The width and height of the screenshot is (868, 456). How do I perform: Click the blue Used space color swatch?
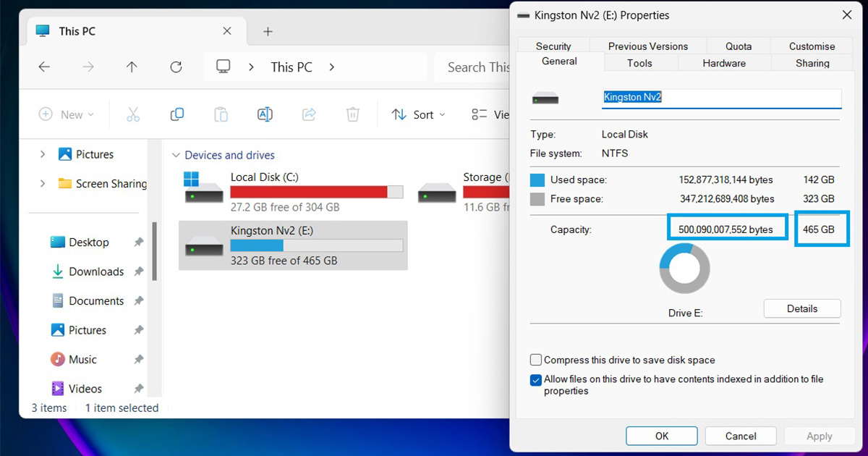pos(537,180)
